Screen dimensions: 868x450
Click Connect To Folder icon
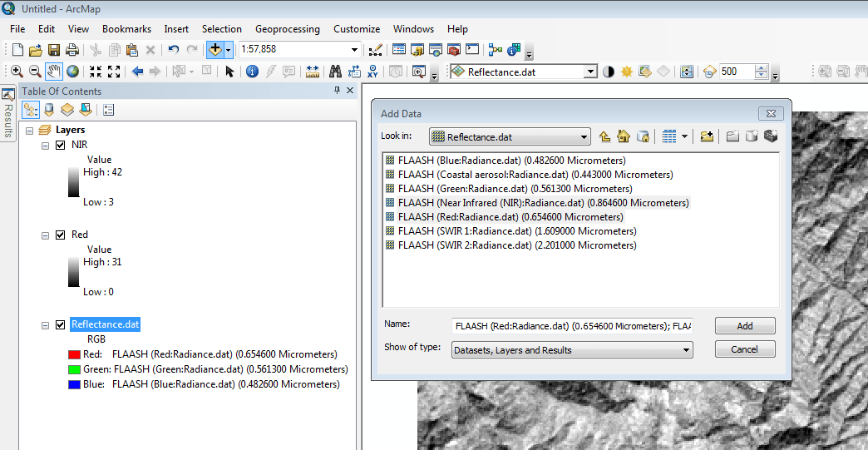(707, 136)
